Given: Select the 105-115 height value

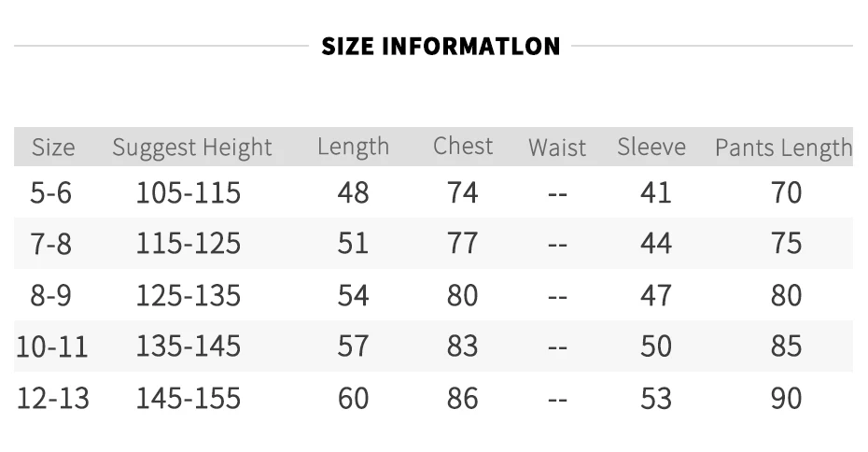Looking at the screenshot, I should coord(189,192).
